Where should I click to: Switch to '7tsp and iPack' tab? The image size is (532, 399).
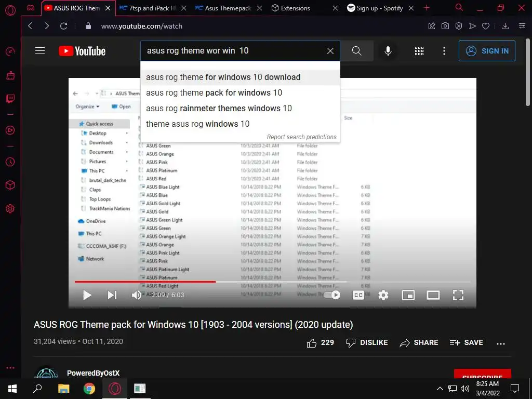click(x=152, y=8)
